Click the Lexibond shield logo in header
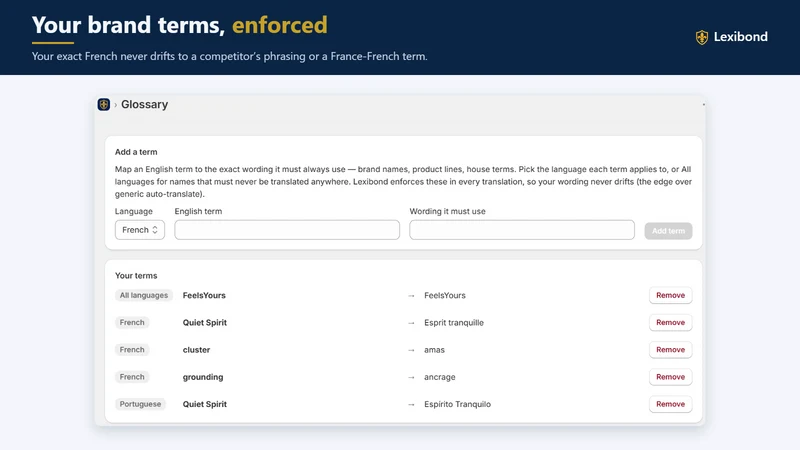Screen dimensions: 800x450 [x=702, y=37]
